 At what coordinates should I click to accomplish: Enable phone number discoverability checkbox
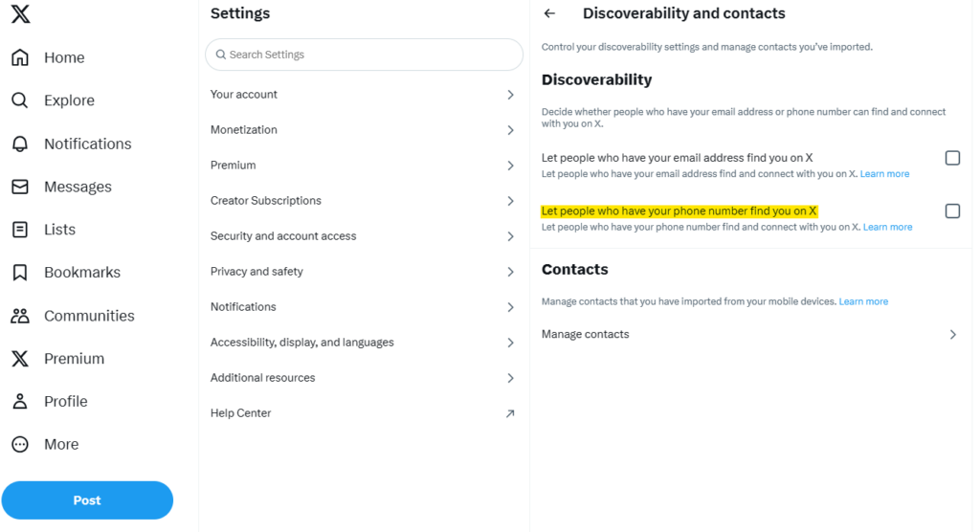point(952,211)
